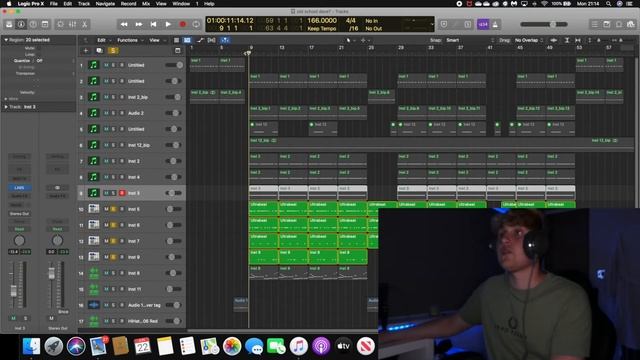Open the Mix menu
640x360 pixels.
(x=146, y=4)
